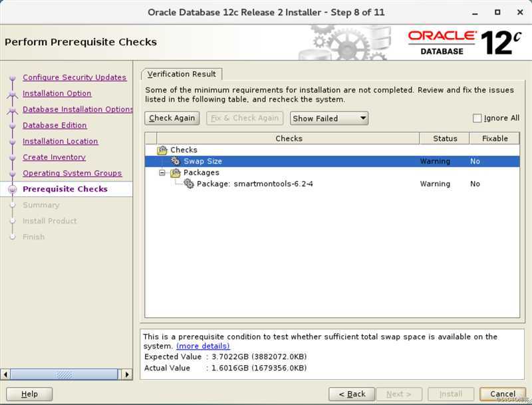Select the Checks root row

(x=332, y=150)
